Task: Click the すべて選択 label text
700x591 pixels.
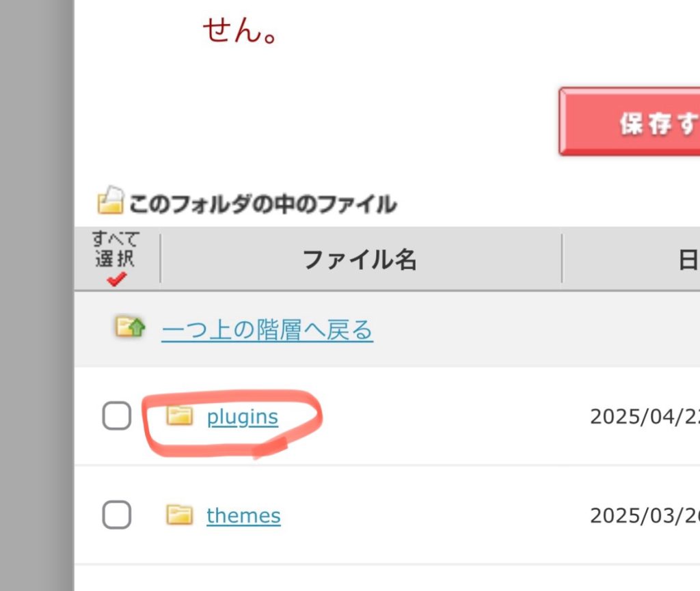Action: (116, 249)
